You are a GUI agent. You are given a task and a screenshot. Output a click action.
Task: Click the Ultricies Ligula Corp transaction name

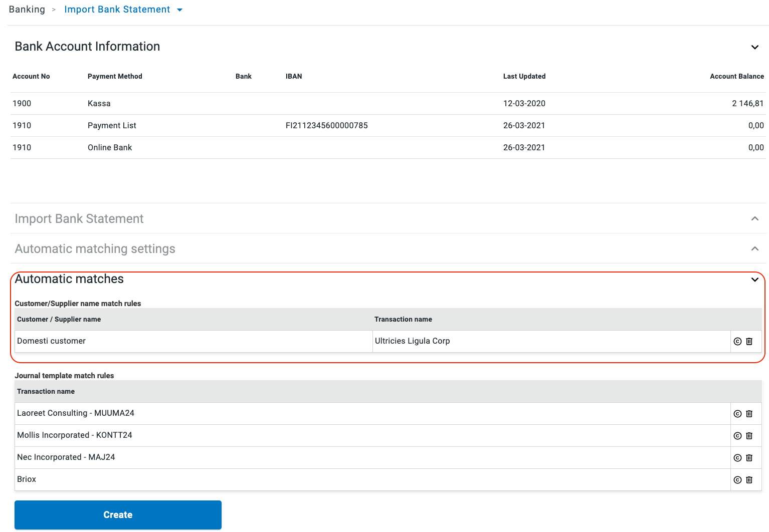click(412, 341)
